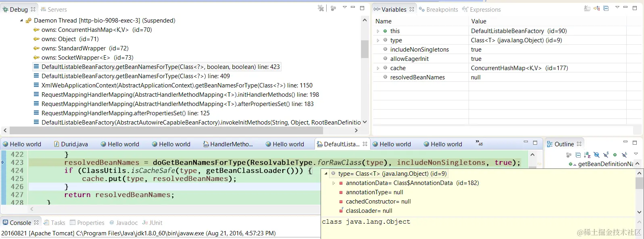The width and height of the screenshot is (644, 239).
Task: Close the Outline view tab
Action: click(579, 144)
